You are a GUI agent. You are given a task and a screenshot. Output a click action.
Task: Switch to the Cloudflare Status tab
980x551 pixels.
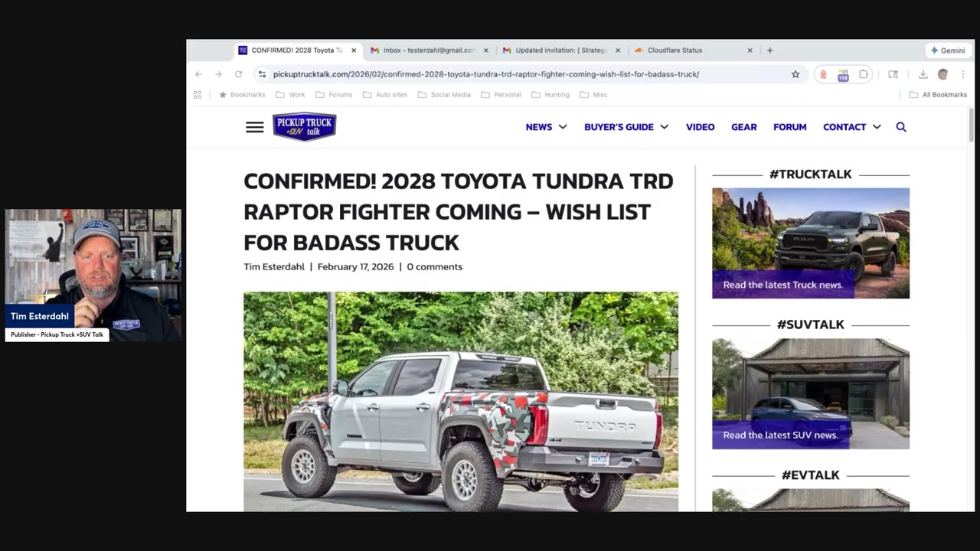click(694, 51)
